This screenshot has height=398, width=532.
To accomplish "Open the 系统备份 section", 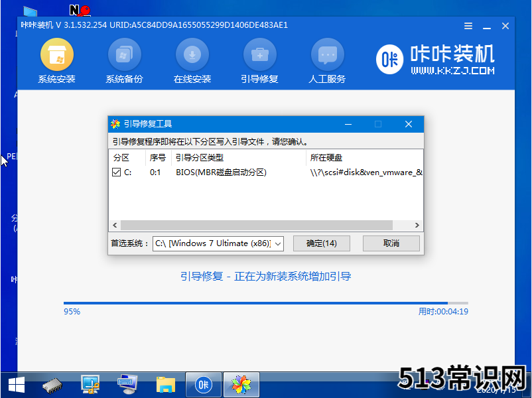I will click(x=124, y=61).
